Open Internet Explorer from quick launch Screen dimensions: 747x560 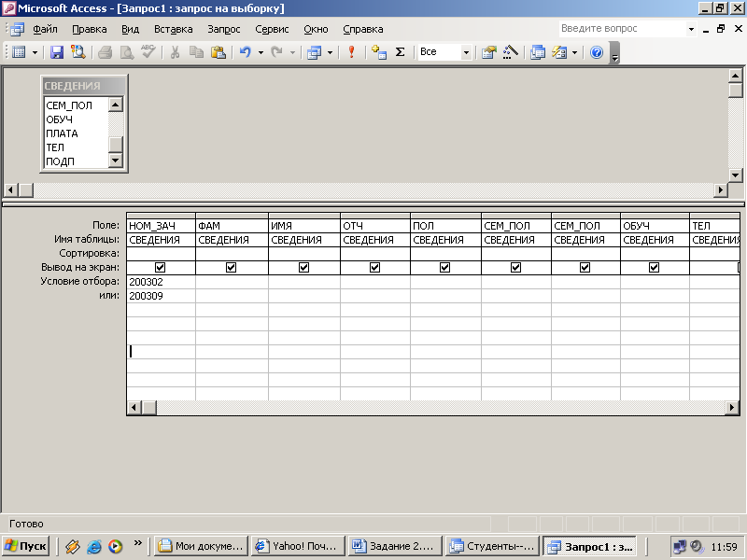coord(94,546)
